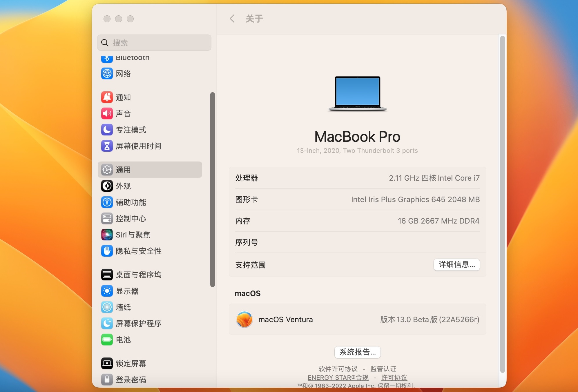Click the 屏幕使用时间 hourglass icon
The image size is (578, 392).
(x=107, y=146)
